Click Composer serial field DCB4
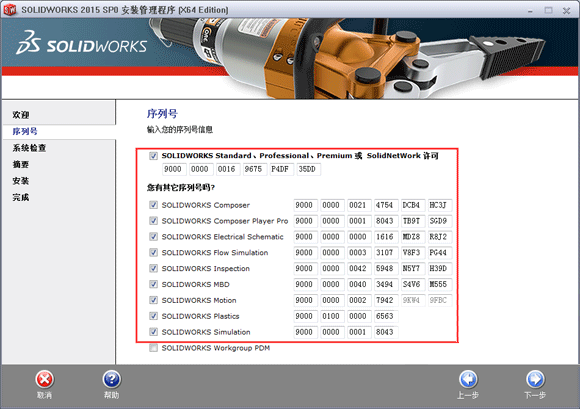Image resolution: width=580 pixels, height=409 pixels. coord(413,205)
